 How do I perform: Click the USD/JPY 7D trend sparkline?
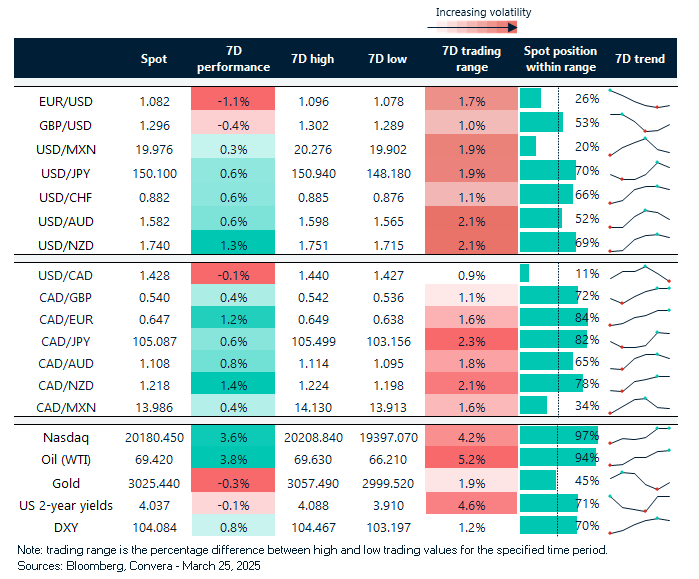[x=640, y=170]
